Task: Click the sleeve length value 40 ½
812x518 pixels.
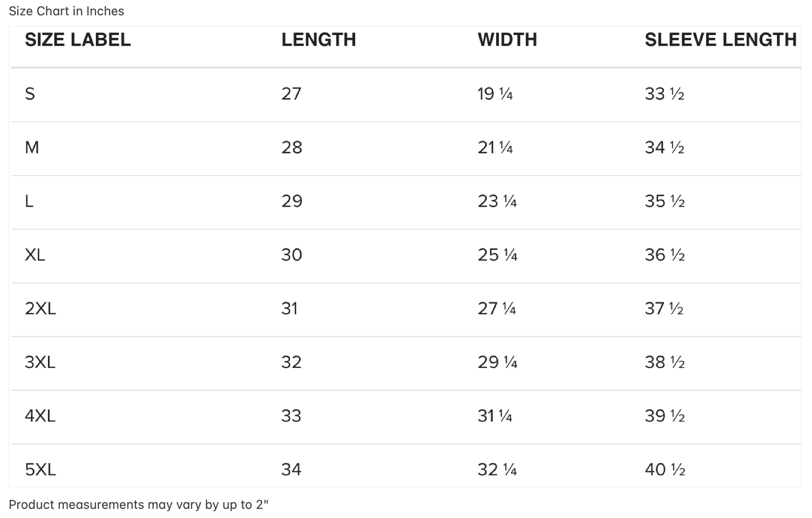Action: (x=665, y=470)
